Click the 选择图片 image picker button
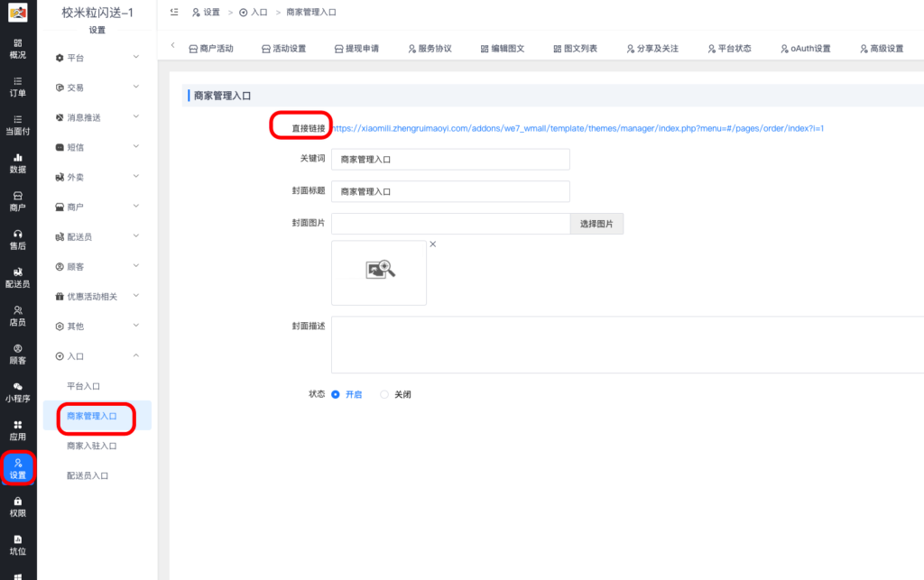Viewport: 924px width, 580px height. click(596, 223)
